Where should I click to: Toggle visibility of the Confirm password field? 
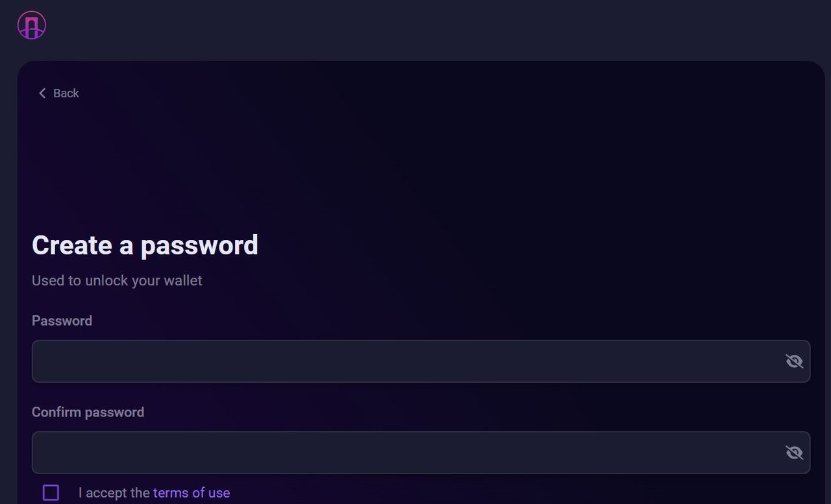click(794, 453)
